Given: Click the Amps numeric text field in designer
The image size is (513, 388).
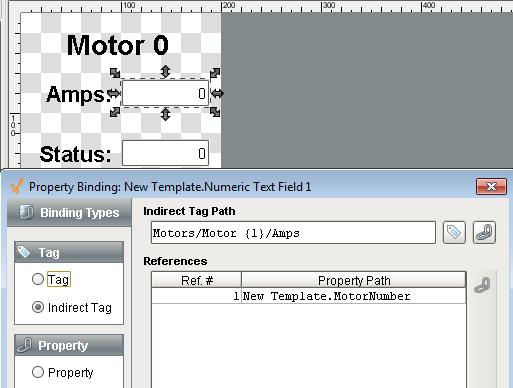Looking at the screenshot, I should 166,93.
